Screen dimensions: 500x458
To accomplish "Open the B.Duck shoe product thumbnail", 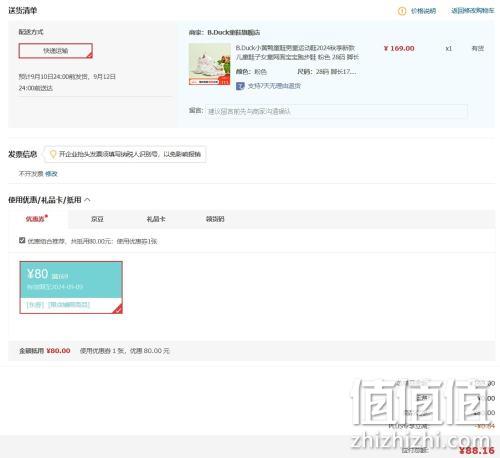I will point(209,64).
